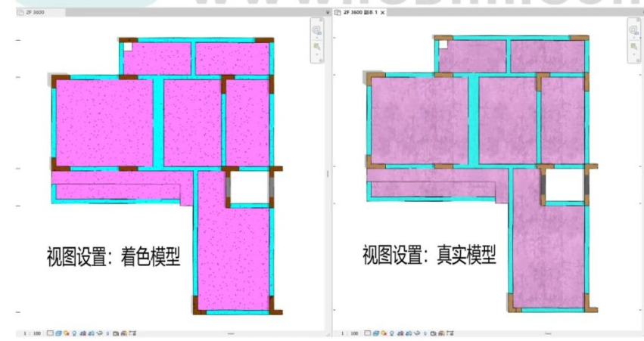Select small white floor opening in realistic-view plan
The image size is (644, 341).
pyautogui.click(x=443, y=45)
